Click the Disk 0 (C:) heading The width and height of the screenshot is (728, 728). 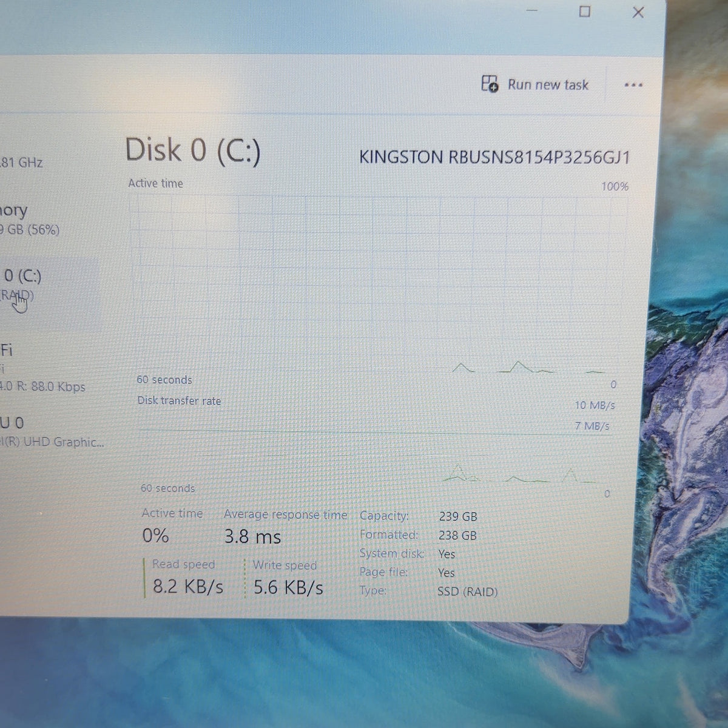(x=193, y=150)
